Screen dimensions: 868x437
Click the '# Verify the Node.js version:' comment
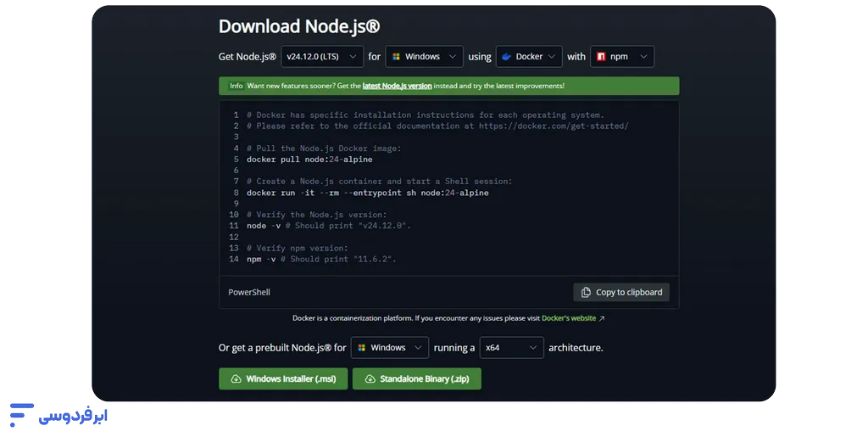pyautogui.click(x=317, y=215)
